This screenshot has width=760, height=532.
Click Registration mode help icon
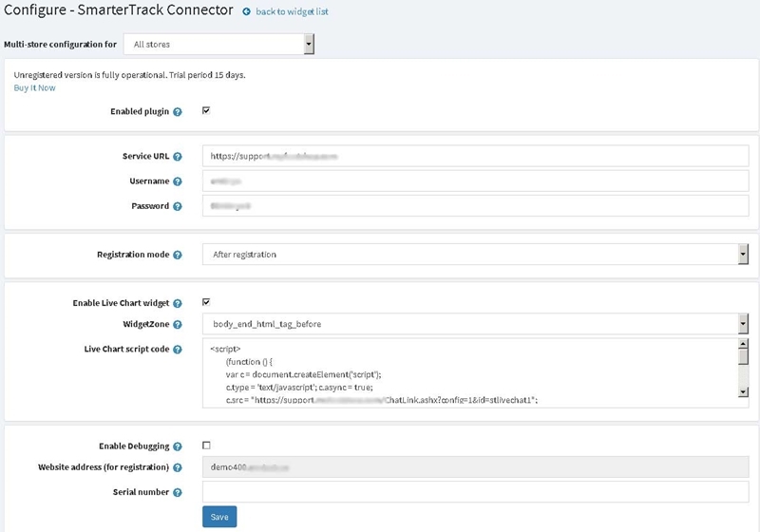[178, 255]
